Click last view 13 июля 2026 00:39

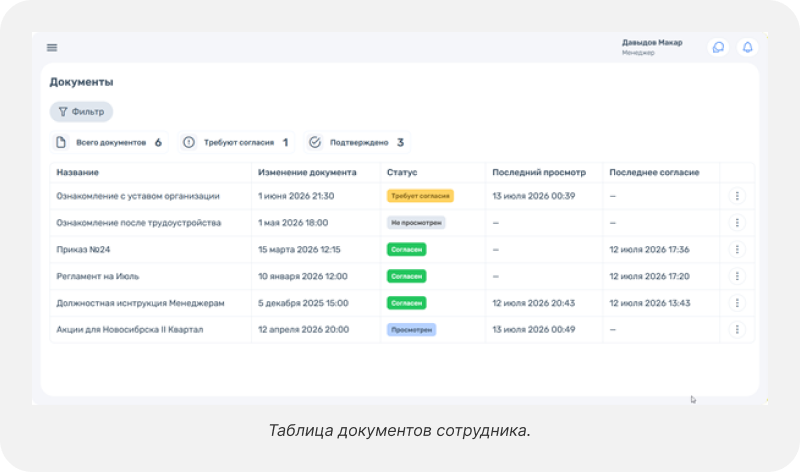click(534, 196)
